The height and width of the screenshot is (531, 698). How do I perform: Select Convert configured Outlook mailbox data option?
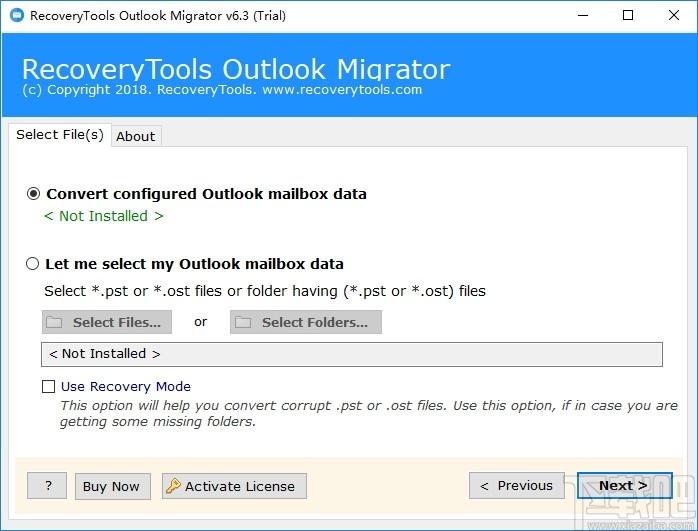[x=33, y=194]
